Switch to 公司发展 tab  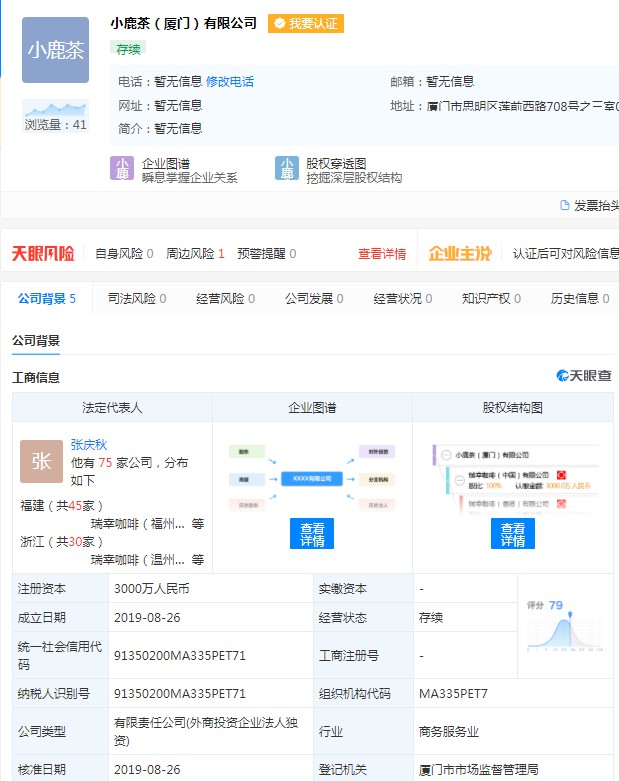pos(314,298)
